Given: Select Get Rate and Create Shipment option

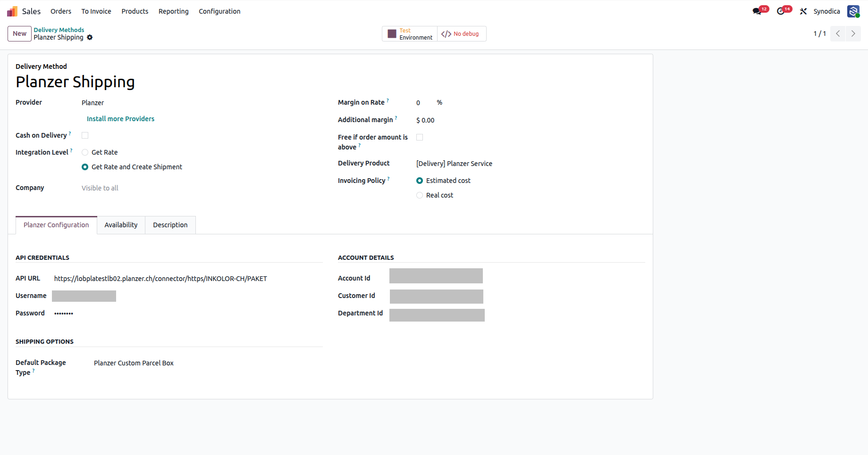Looking at the screenshot, I should point(85,167).
